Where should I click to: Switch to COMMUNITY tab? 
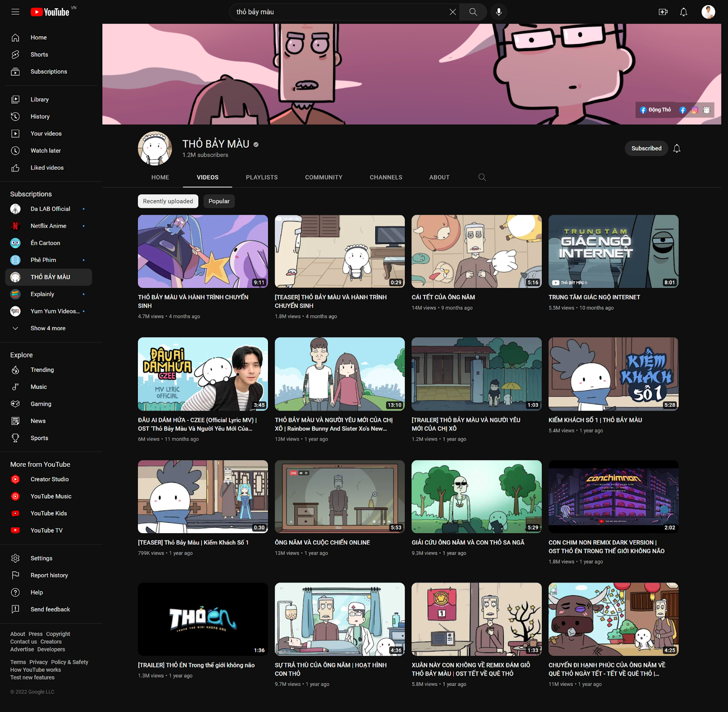(x=324, y=177)
